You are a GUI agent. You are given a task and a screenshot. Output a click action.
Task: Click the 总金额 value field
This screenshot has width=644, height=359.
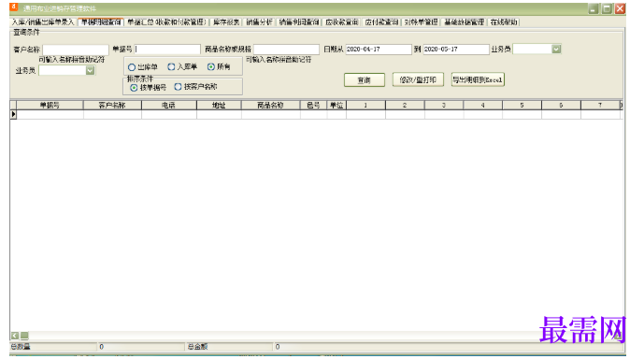click(x=448, y=347)
